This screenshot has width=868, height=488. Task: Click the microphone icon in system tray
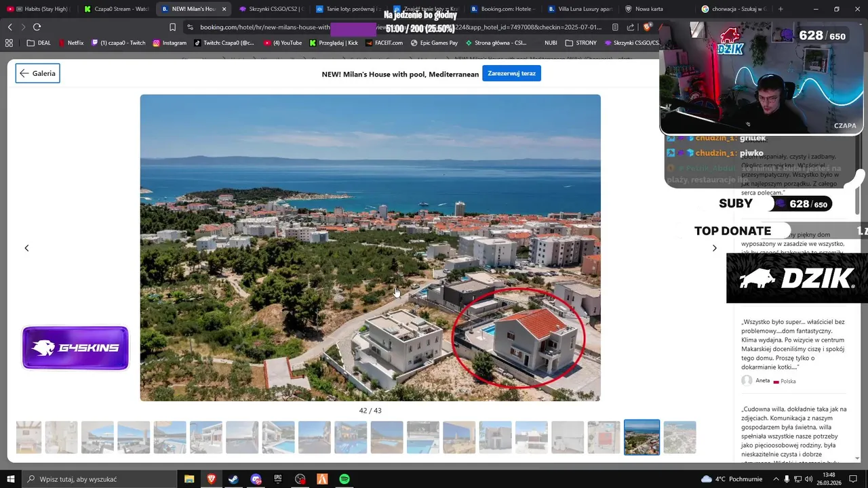[x=787, y=479]
